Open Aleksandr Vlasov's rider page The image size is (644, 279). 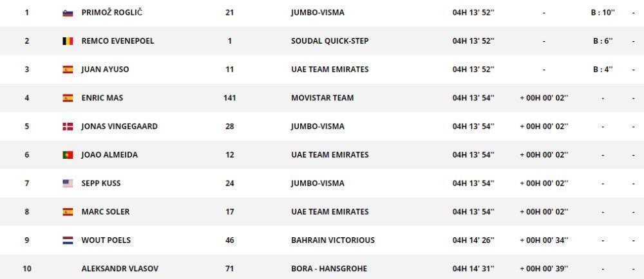(120, 269)
